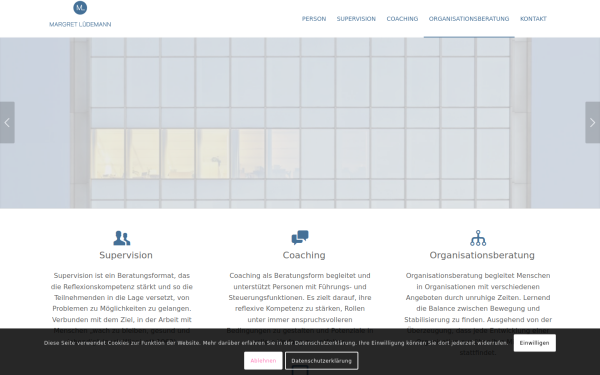Screen dimensions: 600x375
Task: Open the Supervision heading
Action: click(x=126, y=255)
